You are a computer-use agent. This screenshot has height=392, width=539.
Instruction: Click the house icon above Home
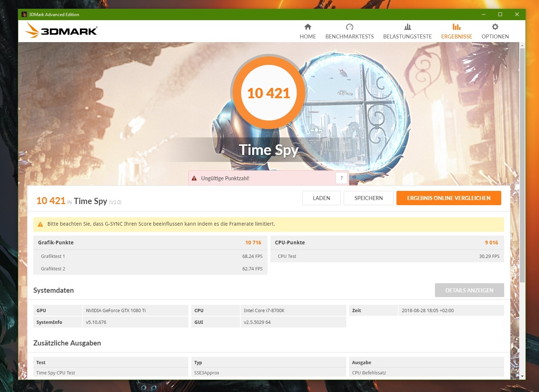click(x=308, y=27)
